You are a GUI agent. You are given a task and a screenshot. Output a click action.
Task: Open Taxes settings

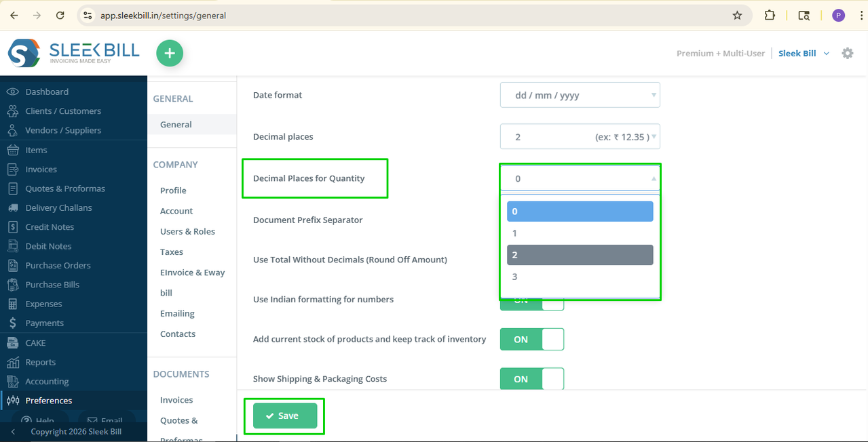click(172, 252)
